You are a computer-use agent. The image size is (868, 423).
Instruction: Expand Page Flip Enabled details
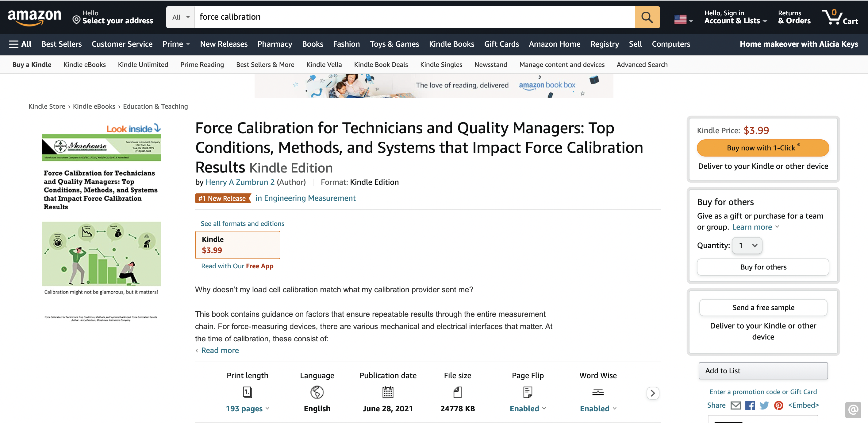(x=528, y=409)
